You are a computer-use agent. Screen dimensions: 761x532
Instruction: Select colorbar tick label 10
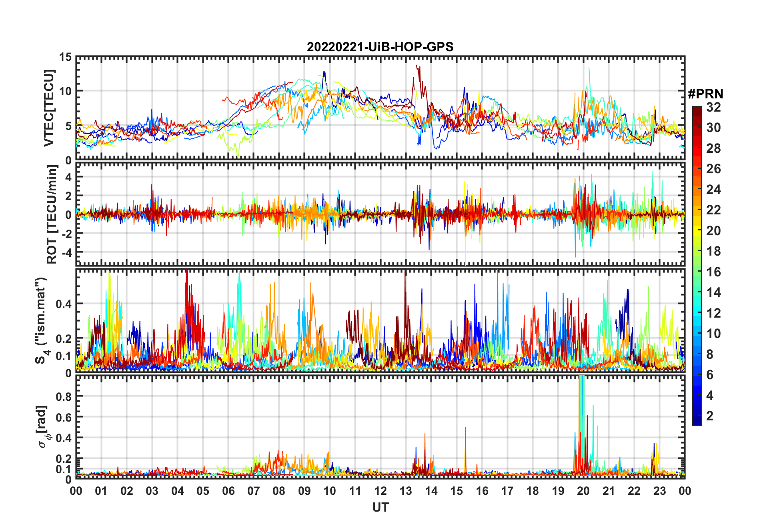point(713,334)
